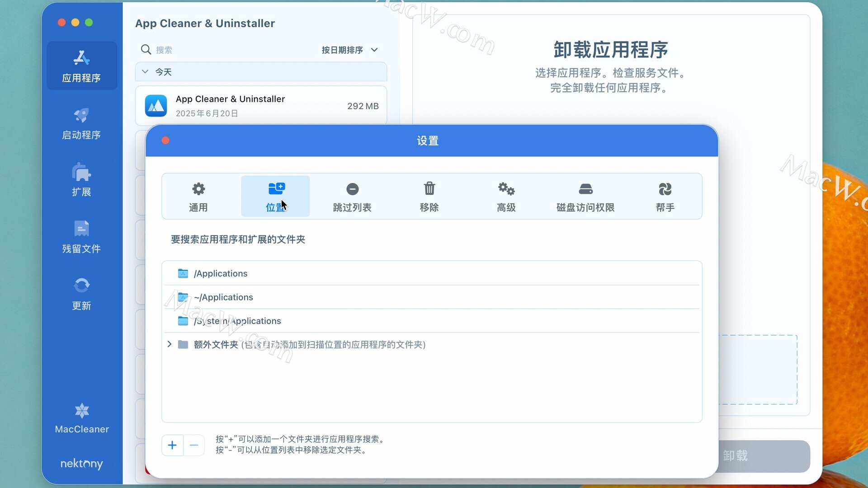Collapse the 今天 group header
Image resolution: width=868 pixels, height=488 pixels.
[261, 72]
